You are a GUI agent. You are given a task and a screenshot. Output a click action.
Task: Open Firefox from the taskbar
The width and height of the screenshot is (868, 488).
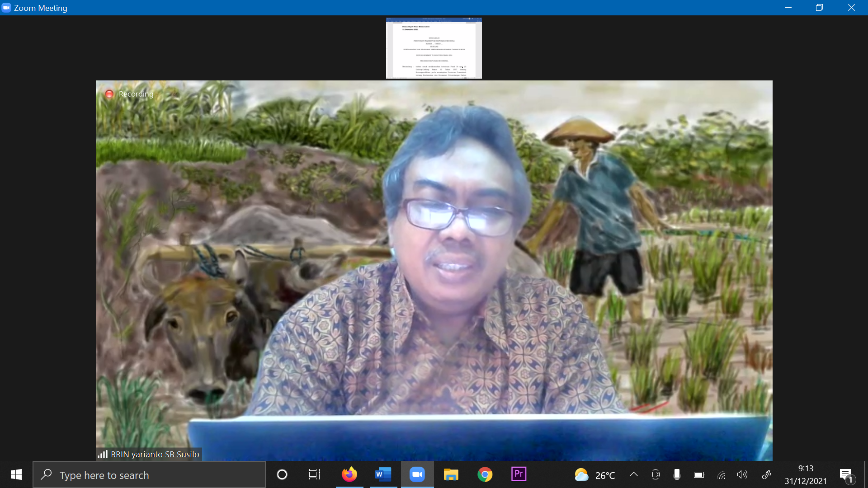point(349,474)
